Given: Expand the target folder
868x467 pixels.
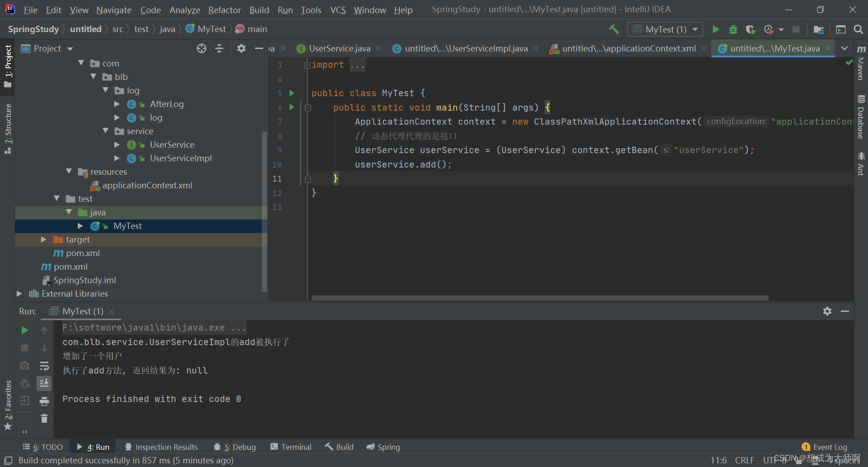Looking at the screenshot, I should pos(44,239).
